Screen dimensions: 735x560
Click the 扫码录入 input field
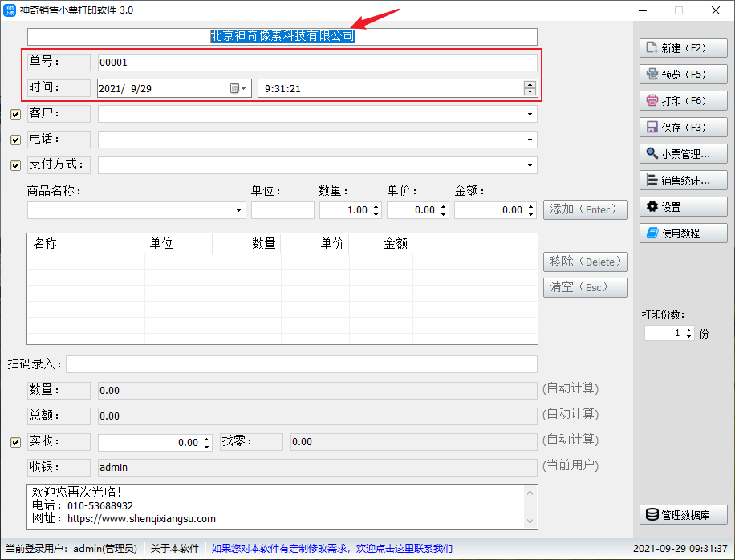tap(302, 364)
